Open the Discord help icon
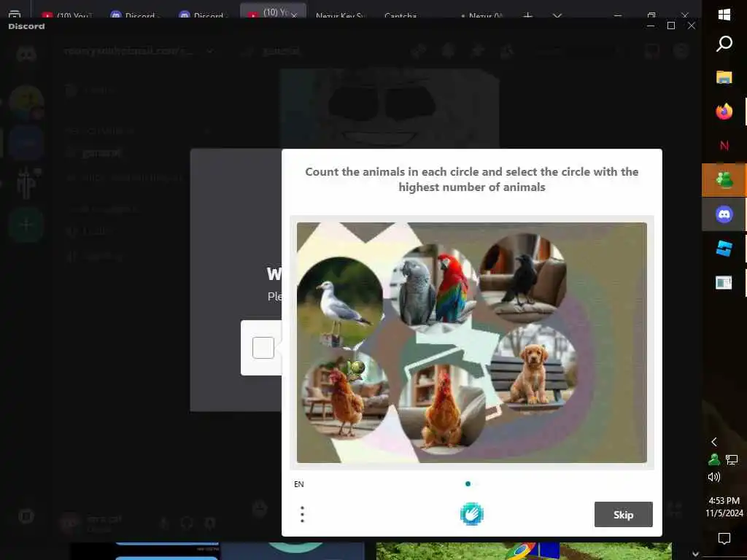This screenshot has width=747, height=560. pyautogui.click(x=682, y=51)
